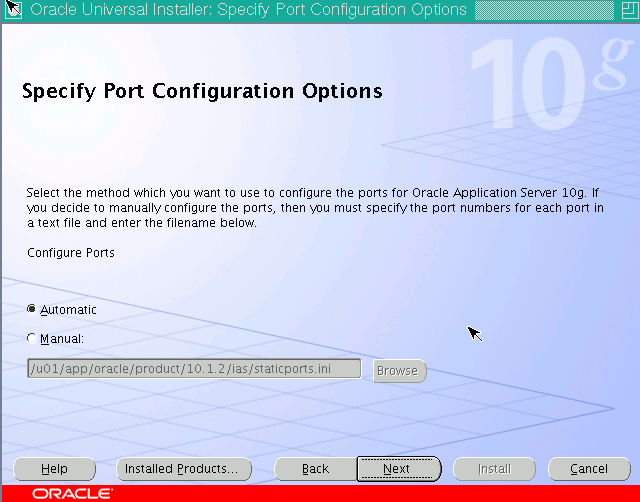
Task: Select the Manual radio button
Action: [x=31, y=338]
